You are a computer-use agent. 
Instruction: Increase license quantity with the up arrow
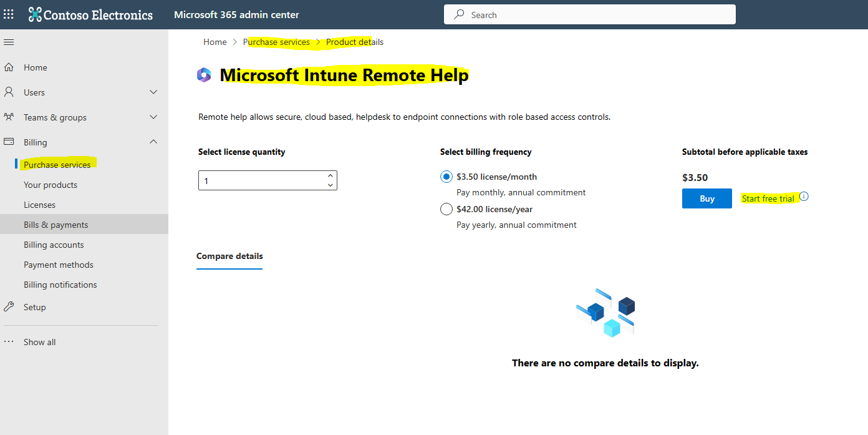330,177
